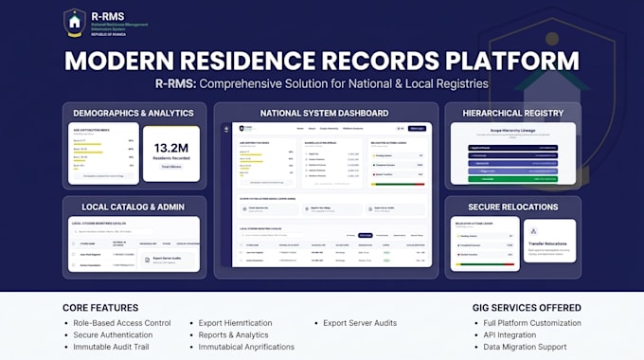Click the Transfer Relocations card icon
This screenshot has height=360, width=644.
(x=533, y=231)
